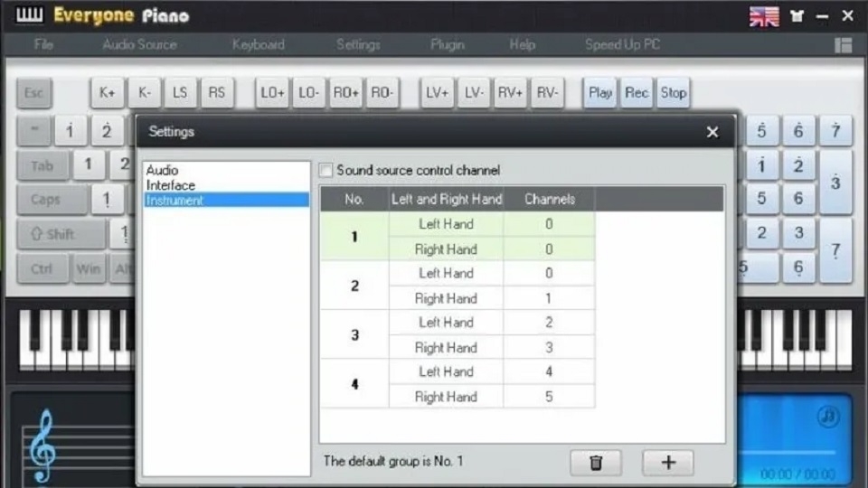Toggle the layout panel icon at menu right
Screen dimensions: 868x488
(843, 45)
